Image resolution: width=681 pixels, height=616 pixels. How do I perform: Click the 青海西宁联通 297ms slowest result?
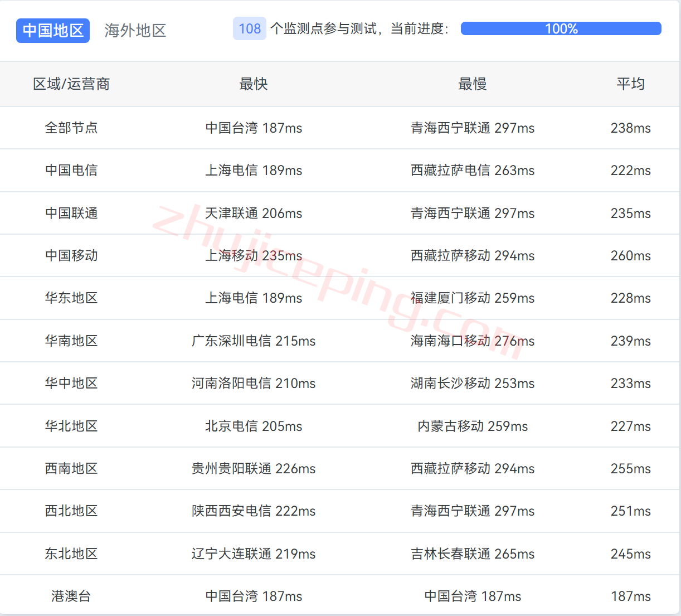[473, 128]
